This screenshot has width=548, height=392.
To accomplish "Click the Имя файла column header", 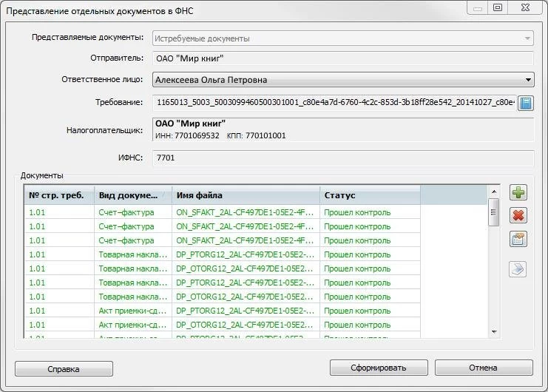I will click(x=246, y=195).
